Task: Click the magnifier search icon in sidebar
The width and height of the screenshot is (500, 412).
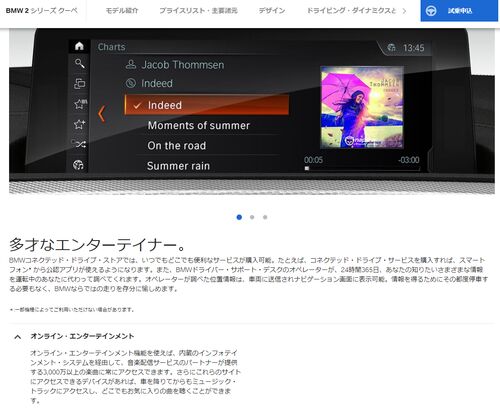Action: pos(79,63)
